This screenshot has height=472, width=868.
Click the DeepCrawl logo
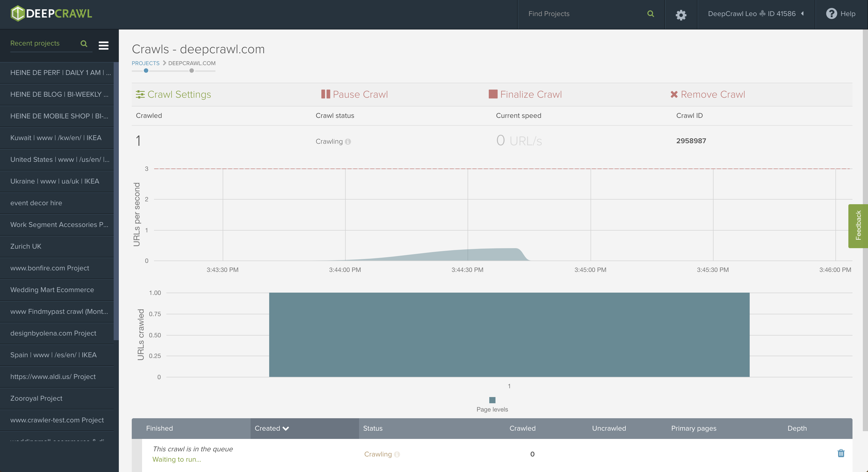pyautogui.click(x=51, y=13)
